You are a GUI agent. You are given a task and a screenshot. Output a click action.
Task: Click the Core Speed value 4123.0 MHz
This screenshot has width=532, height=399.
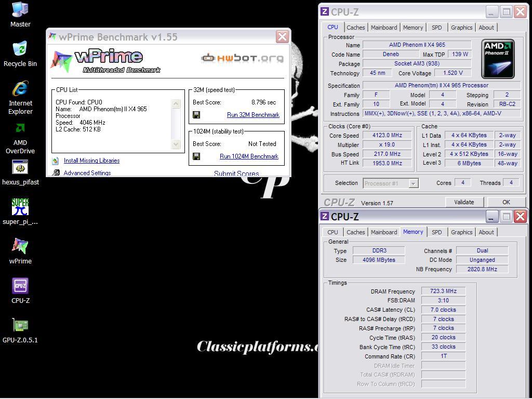pos(387,136)
